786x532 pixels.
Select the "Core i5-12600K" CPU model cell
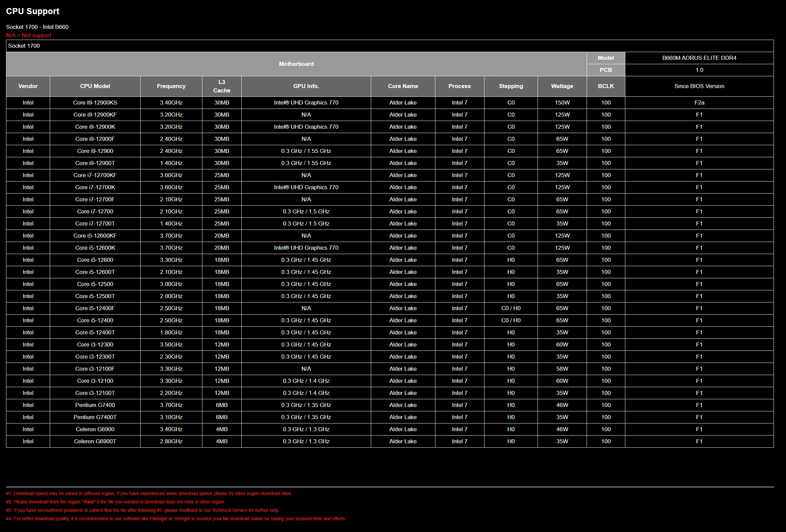95,248
